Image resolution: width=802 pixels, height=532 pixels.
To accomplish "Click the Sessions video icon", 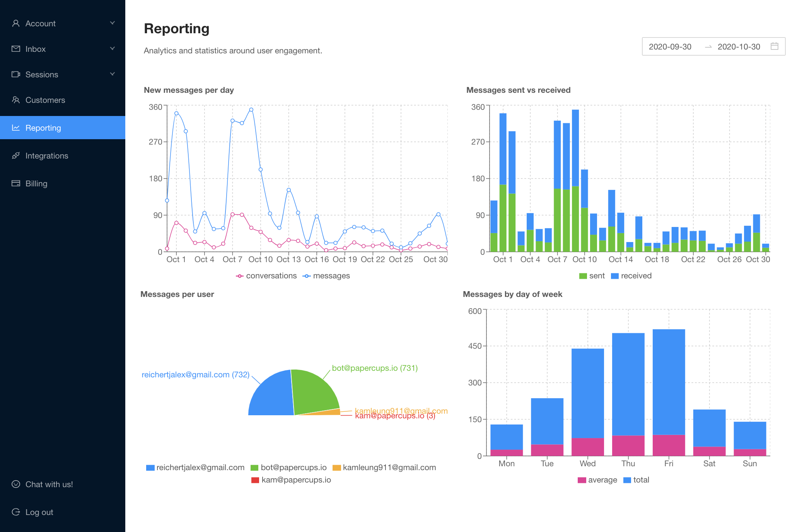I will 16,75.
